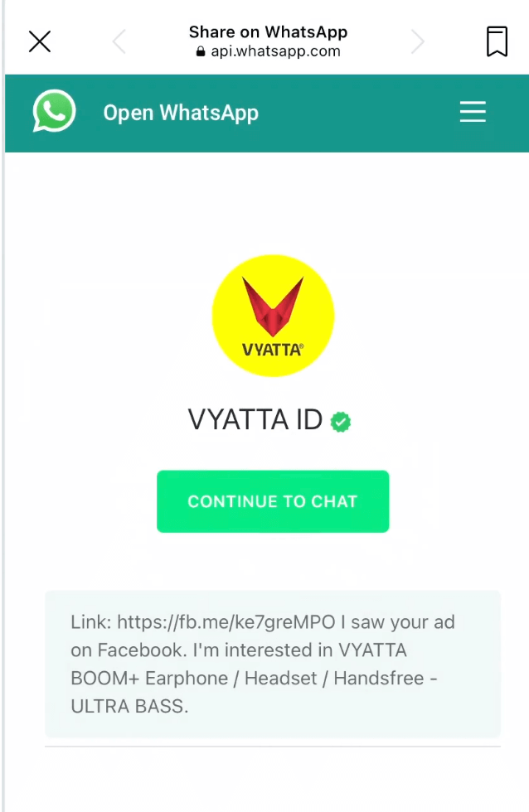Tap the api.whatsapp.com address text
Screen dimensions: 529x812
point(275,51)
